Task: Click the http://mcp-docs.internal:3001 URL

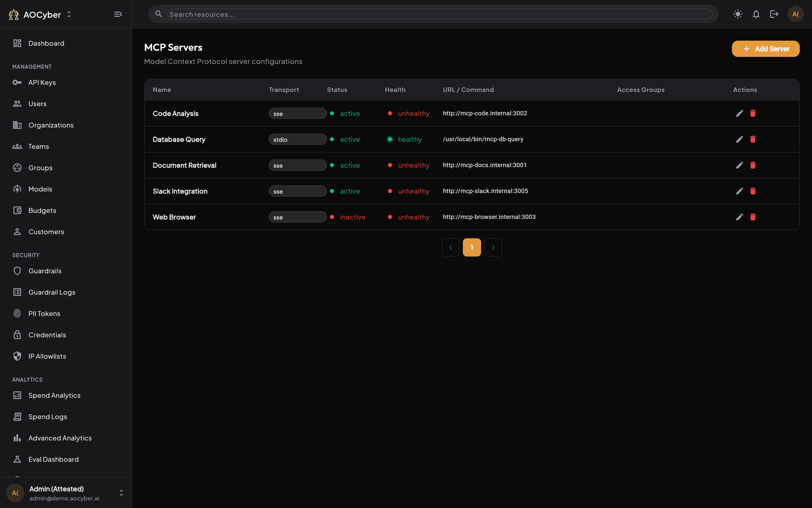Action: click(484, 165)
